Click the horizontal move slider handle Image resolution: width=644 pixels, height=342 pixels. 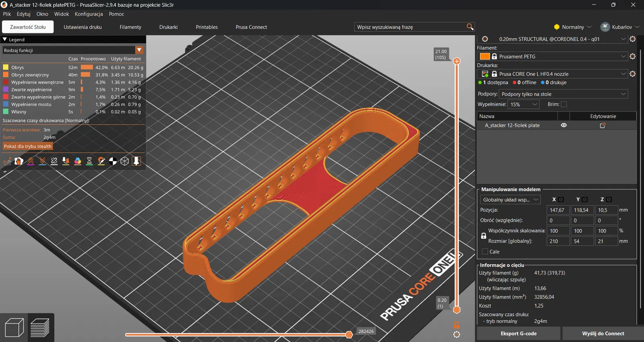[x=349, y=335]
